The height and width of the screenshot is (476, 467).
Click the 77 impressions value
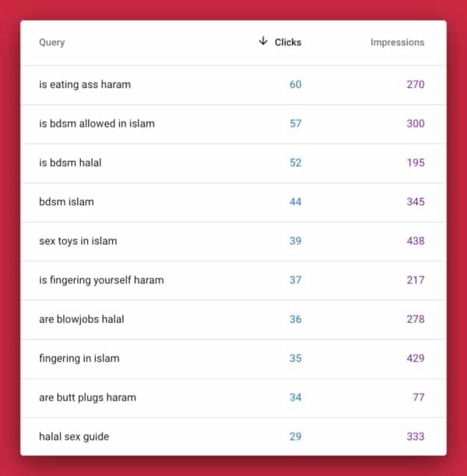coord(419,397)
